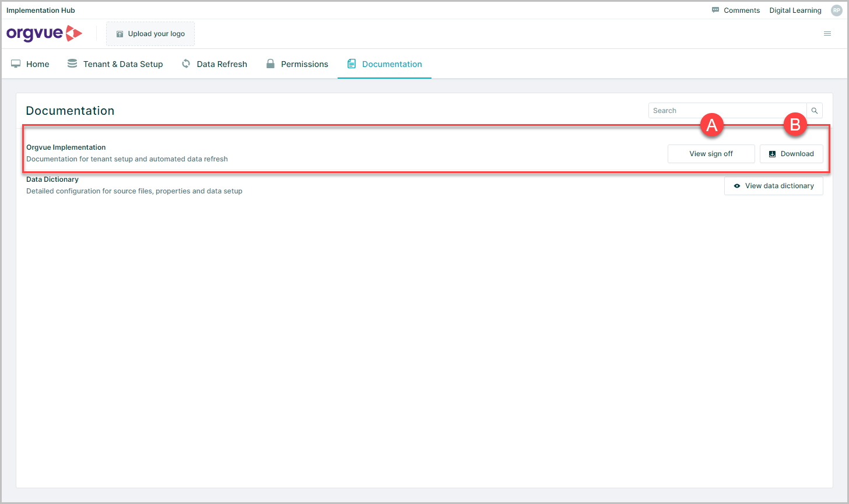The height and width of the screenshot is (504, 849).
Task: Select the Permissions tab
Action: 297,64
